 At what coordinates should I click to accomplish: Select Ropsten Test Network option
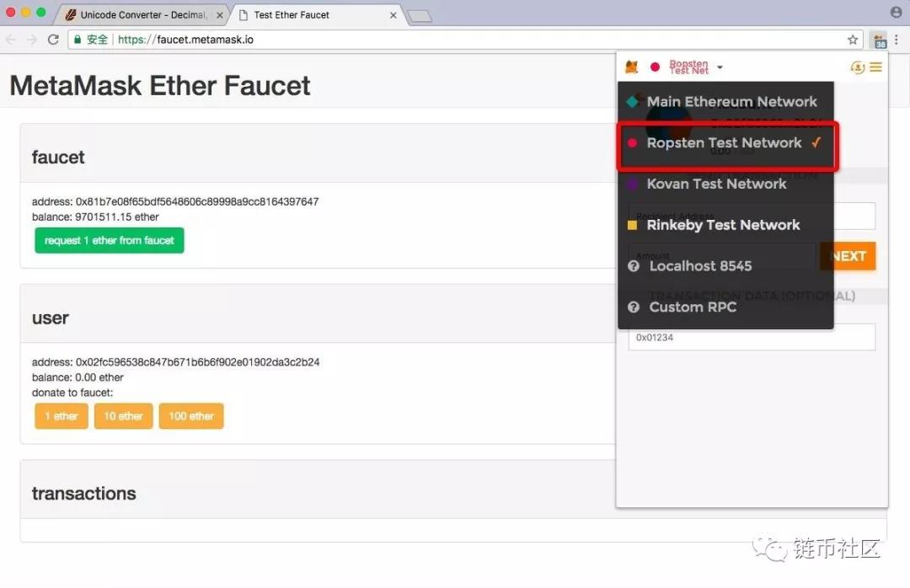coord(724,143)
